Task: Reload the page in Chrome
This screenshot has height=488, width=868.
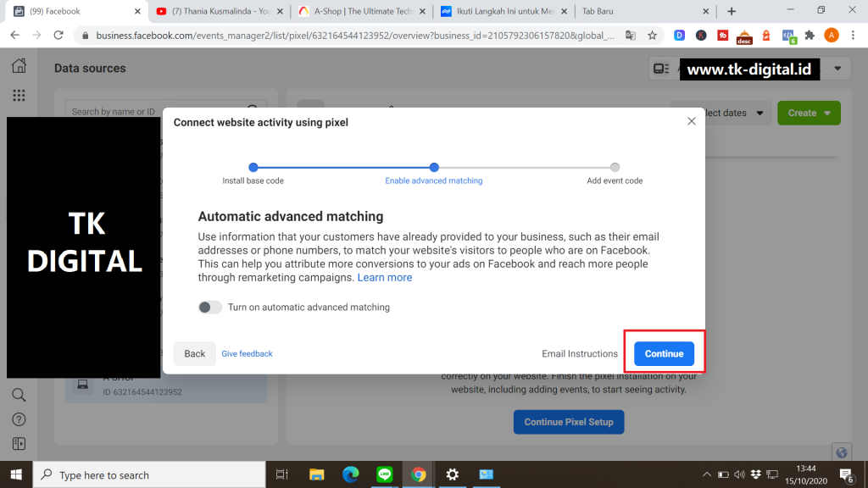Action: [58, 36]
